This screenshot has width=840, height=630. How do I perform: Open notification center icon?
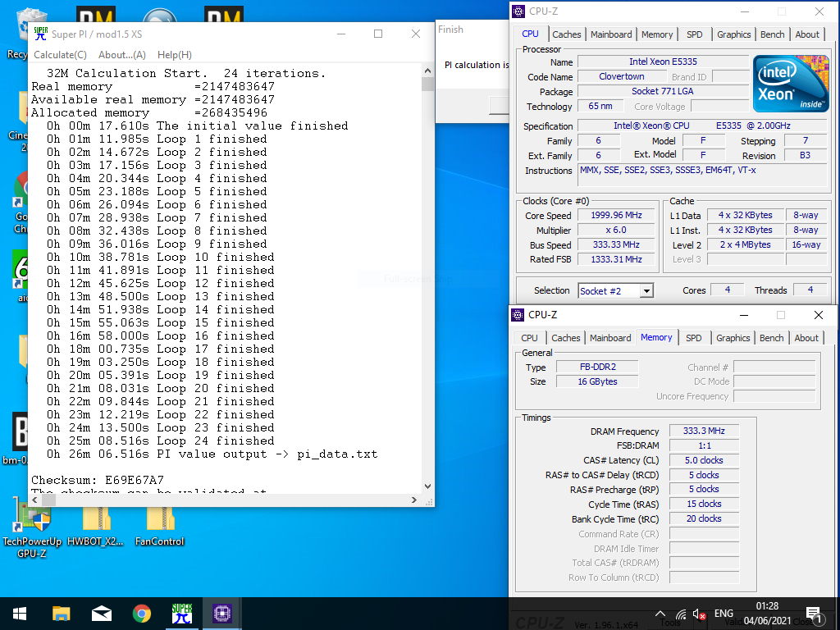[813, 614]
